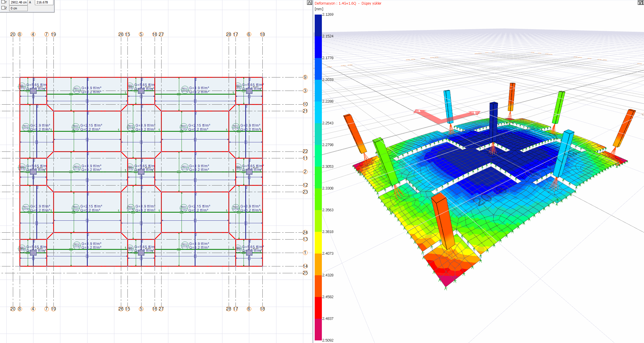Click the Z coordinate field showing 0 cm
Viewport: 644px width, 343px height.
coord(19,8)
